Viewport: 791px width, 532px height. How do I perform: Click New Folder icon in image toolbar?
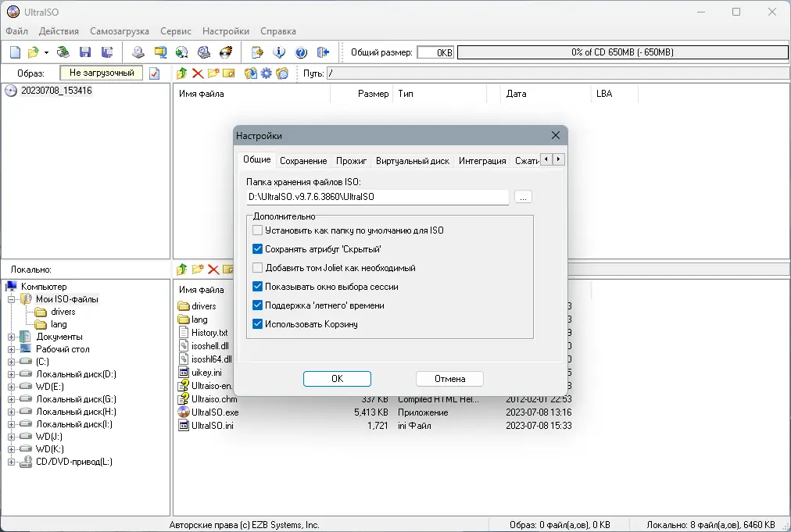[213, 73]
